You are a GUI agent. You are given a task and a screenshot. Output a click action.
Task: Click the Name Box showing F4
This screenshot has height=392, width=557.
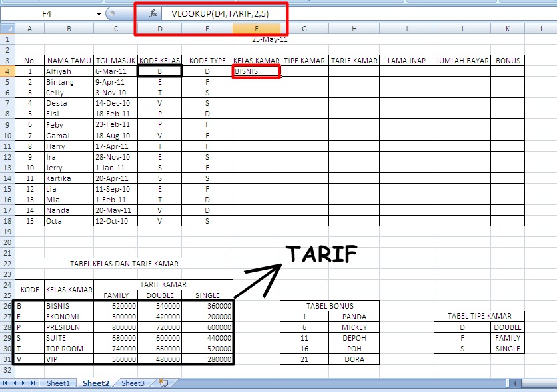(x=47, y=14)
